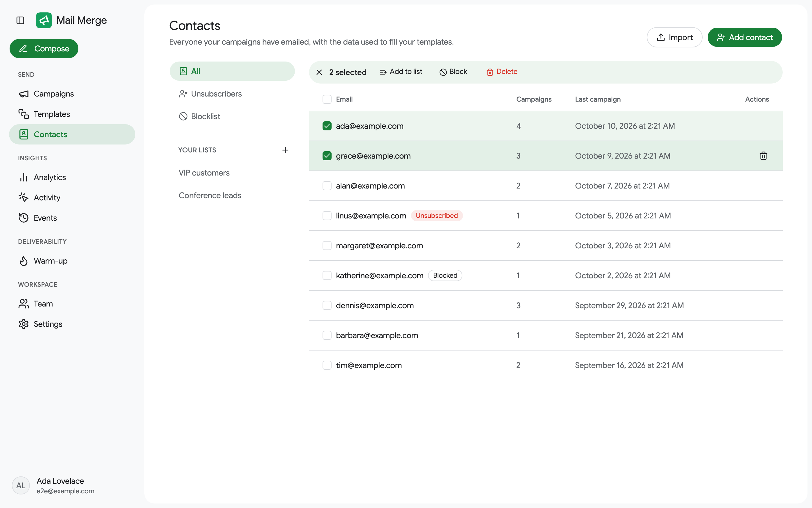Image resolution: width=812 pixels, height=508 pixels.
Task: Open the VIP customers list
Action: (x=232, y=173)
